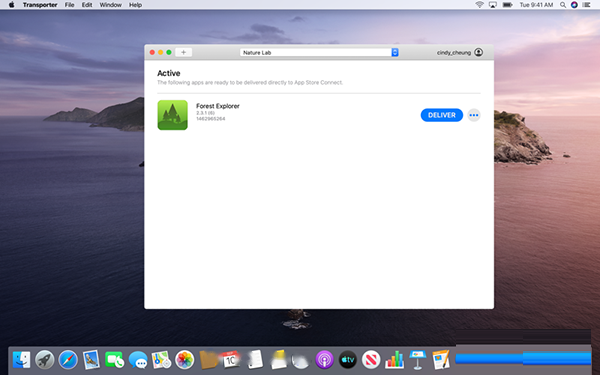Click the cindy_cheung account icon

[x=478, y=52]
